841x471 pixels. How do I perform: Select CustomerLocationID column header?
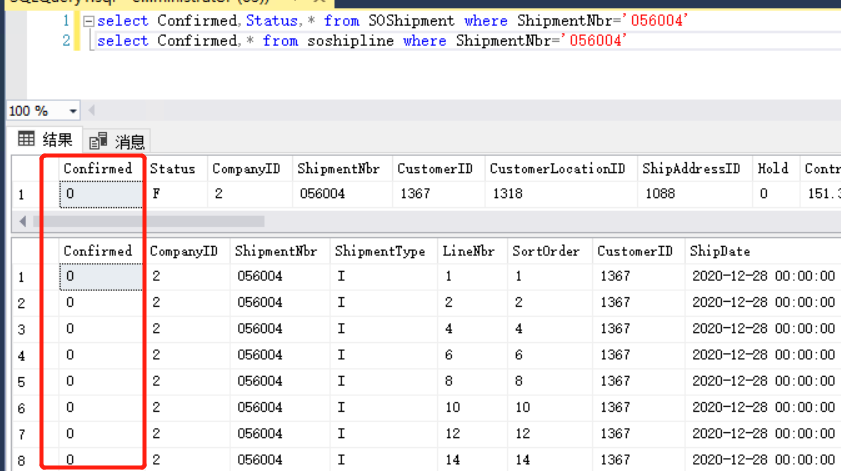click(x=560, y=168)
